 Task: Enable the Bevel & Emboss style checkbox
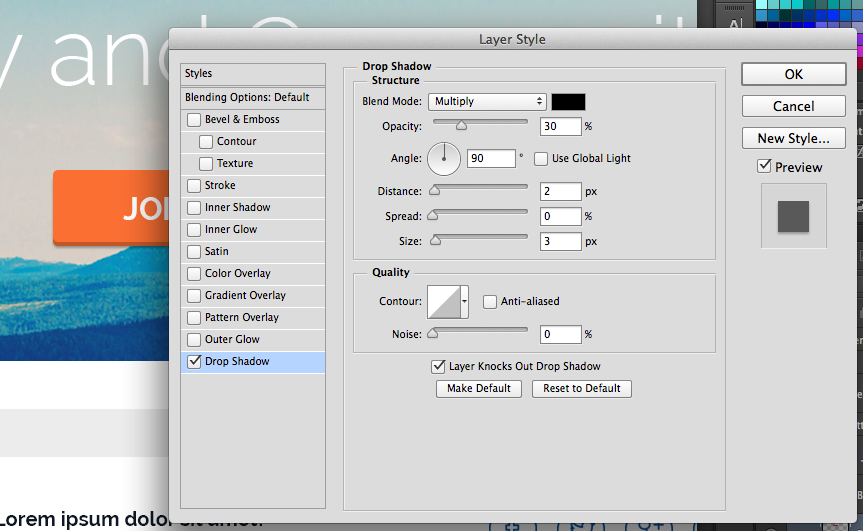(x=194, y=120)
